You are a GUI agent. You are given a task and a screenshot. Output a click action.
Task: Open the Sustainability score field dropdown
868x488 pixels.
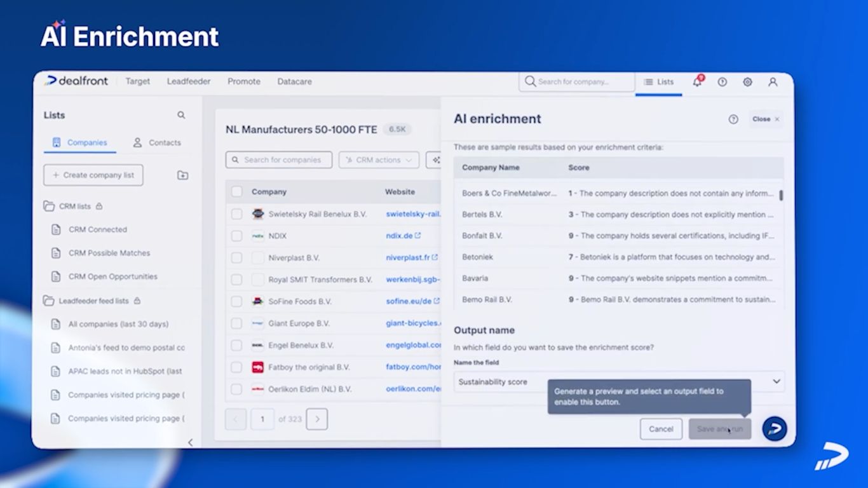click(x=620, y=381)
